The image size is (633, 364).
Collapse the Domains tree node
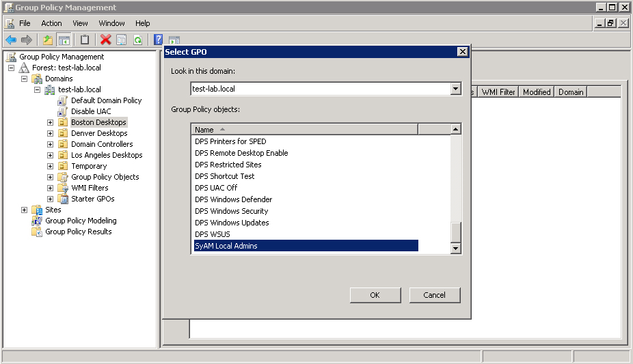24,79
